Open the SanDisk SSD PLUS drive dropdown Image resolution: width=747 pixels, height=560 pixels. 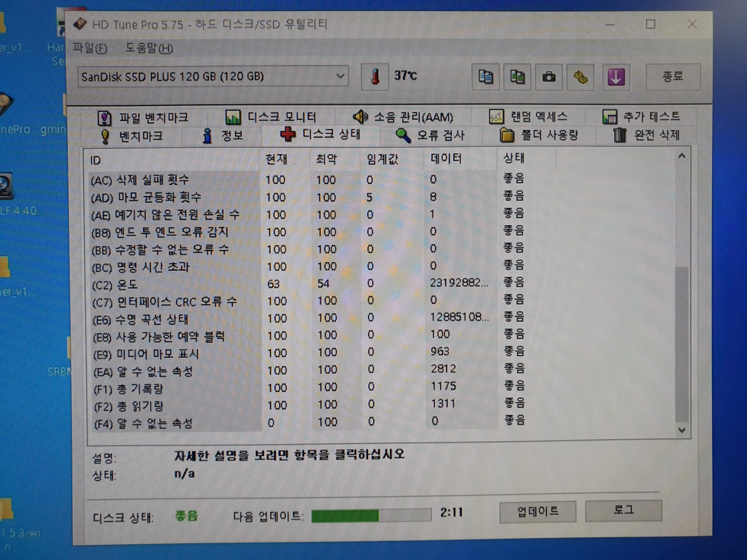213,77
